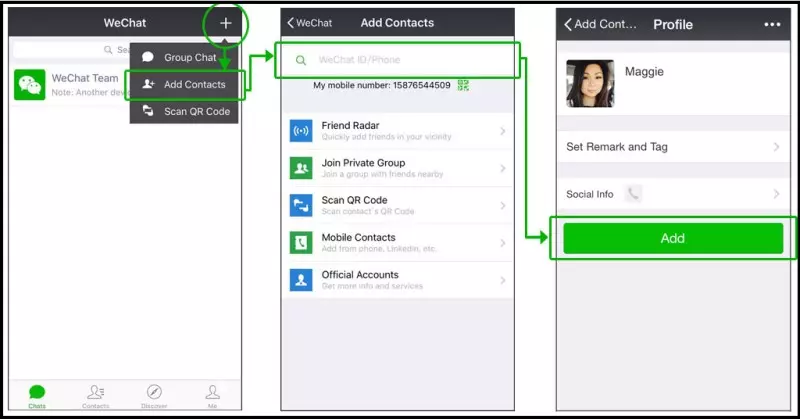
Task: Switch to the Chats tab
Action: (37, 397)
